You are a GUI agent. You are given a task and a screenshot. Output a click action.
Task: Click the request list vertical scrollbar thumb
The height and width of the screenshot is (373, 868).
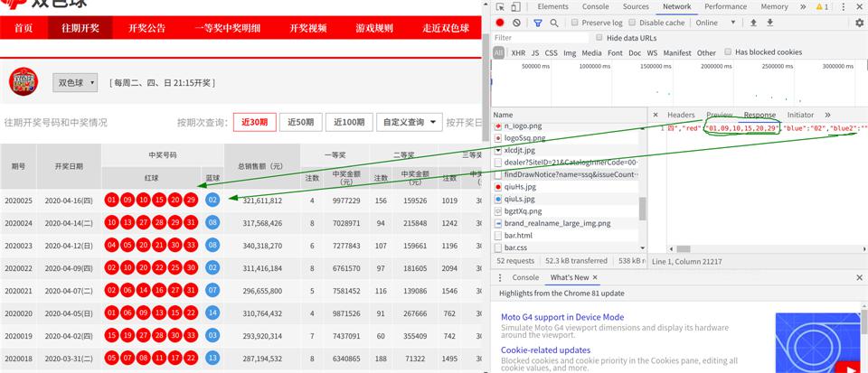pyautogui.click(x=642, y=209)
